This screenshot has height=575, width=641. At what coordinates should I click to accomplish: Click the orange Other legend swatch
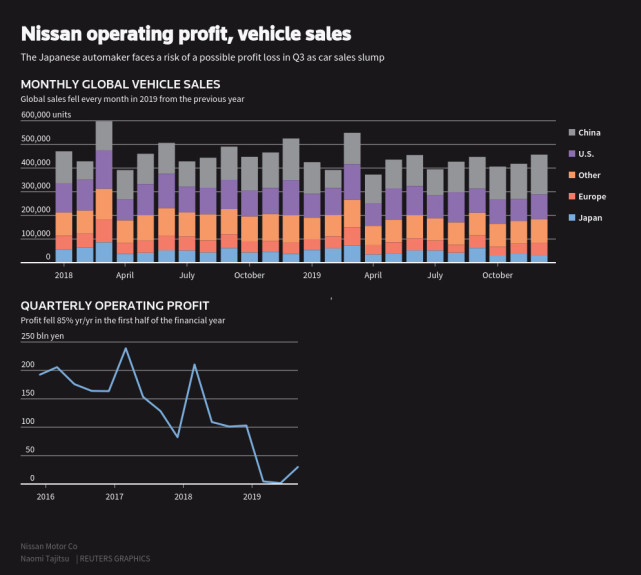572,175
